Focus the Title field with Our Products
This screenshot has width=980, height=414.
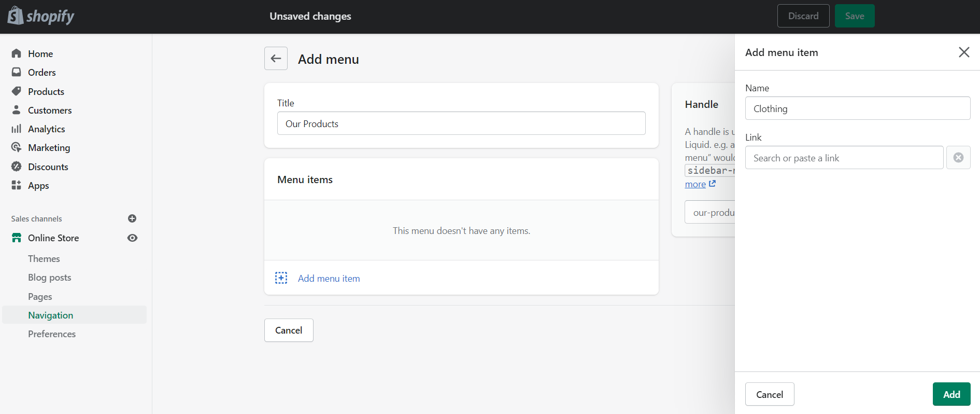pyautogui.click(x=461, y=123)
